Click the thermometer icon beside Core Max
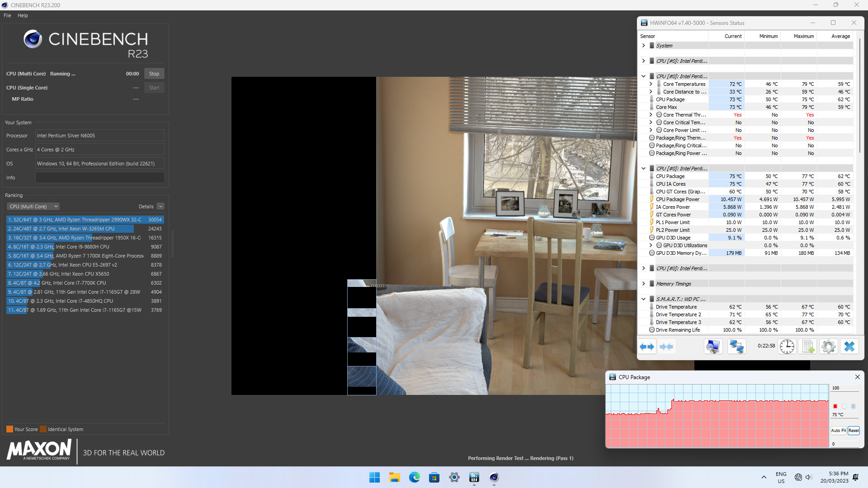 click(651, 107)
